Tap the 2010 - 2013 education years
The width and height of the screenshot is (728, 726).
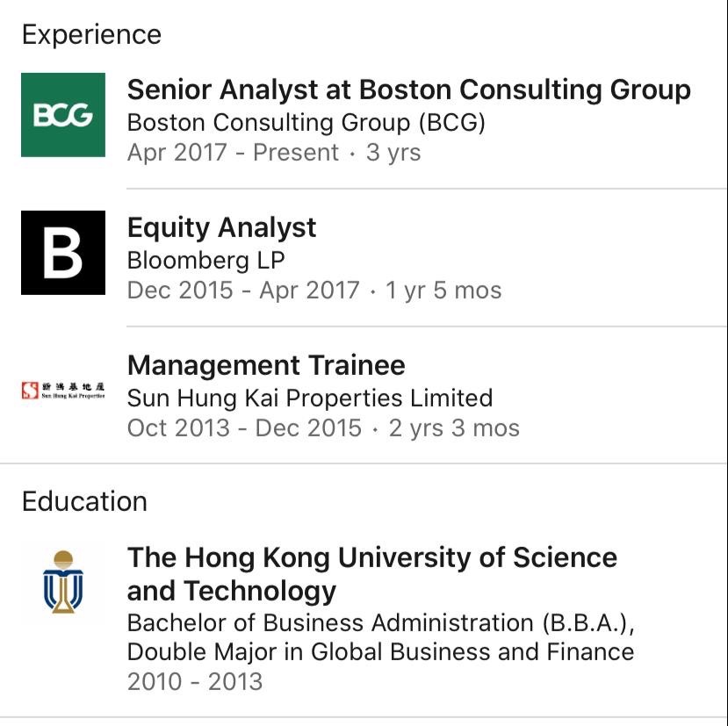click(x=194, y=681)
